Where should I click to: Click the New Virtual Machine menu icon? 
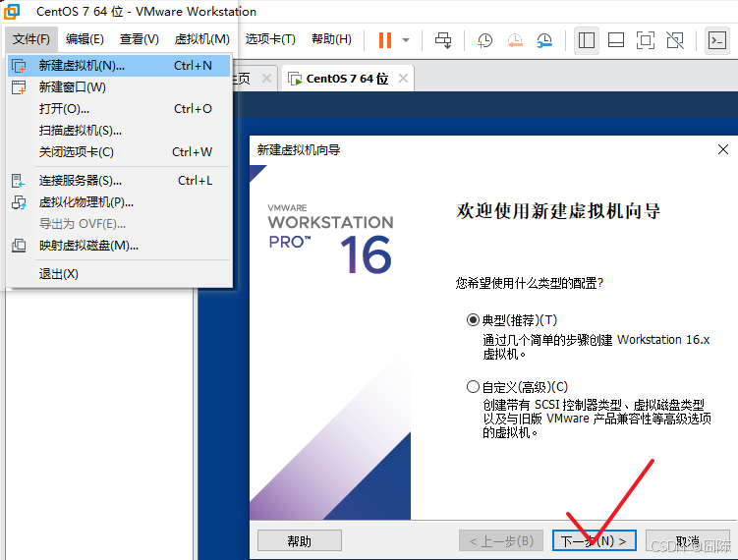click(19, 66)
